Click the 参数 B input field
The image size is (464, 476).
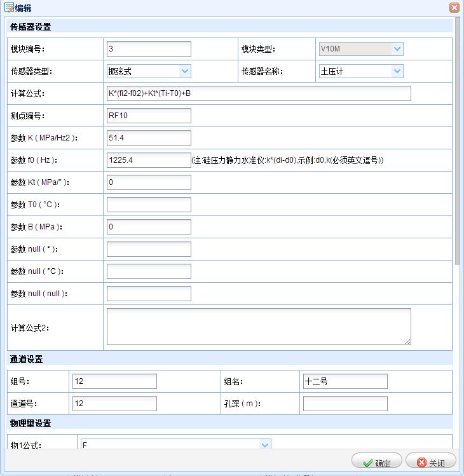click(149, 227)
